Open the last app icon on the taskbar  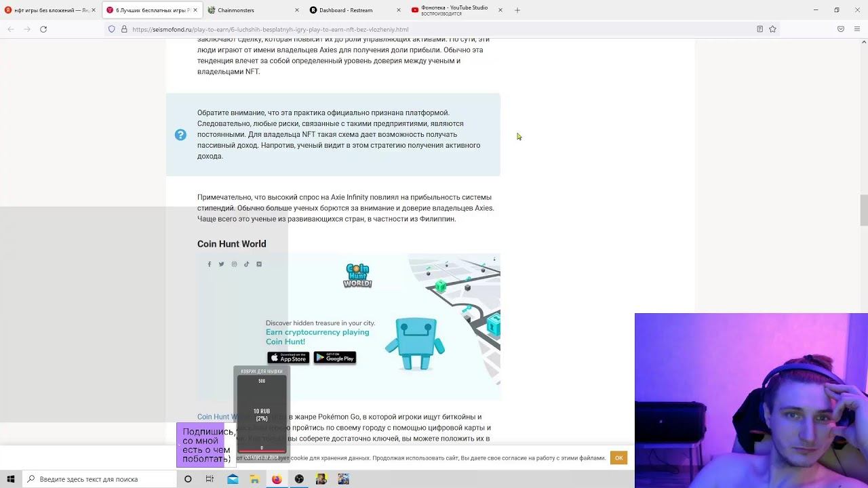[x=343, y=479]
